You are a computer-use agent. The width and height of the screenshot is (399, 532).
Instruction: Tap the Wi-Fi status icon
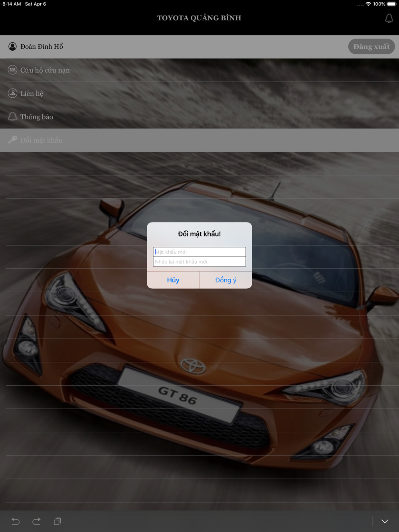368,4
